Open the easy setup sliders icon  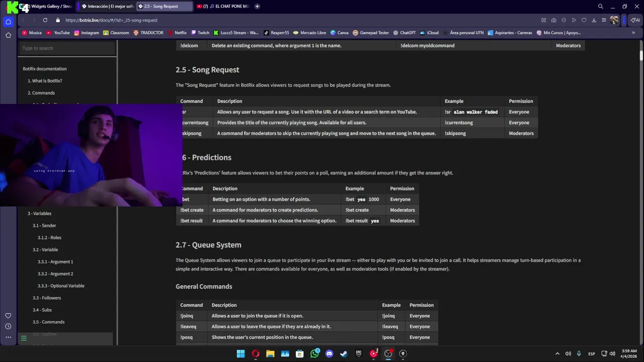click(x=604, y=20)
